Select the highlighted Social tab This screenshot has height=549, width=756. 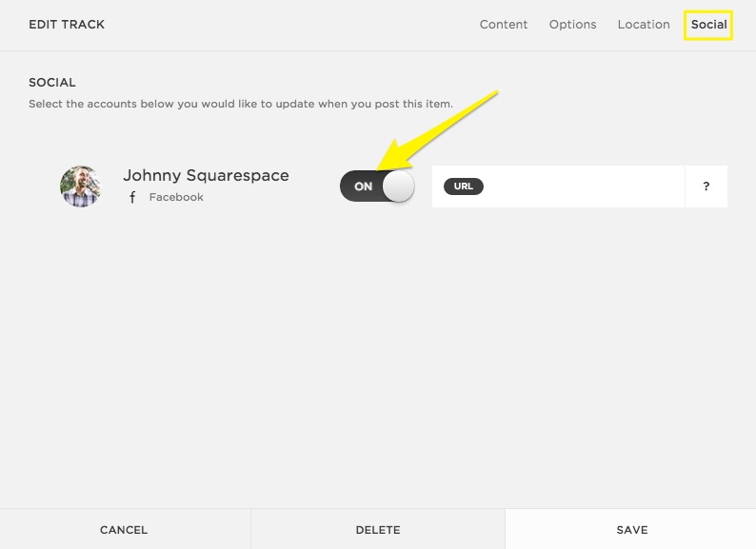pos(708,25)
